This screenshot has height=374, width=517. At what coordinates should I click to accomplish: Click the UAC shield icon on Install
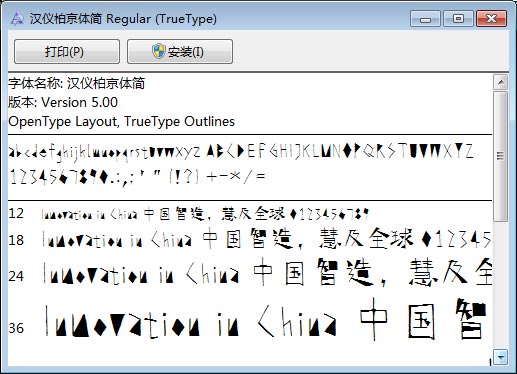tap(159, 51)
